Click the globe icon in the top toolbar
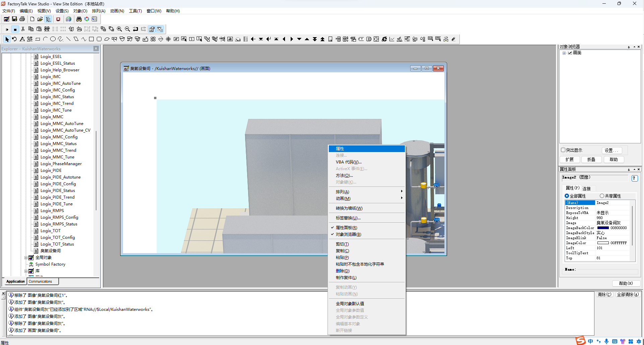Viewport: 644px width, 345px height. coord(68,19)
